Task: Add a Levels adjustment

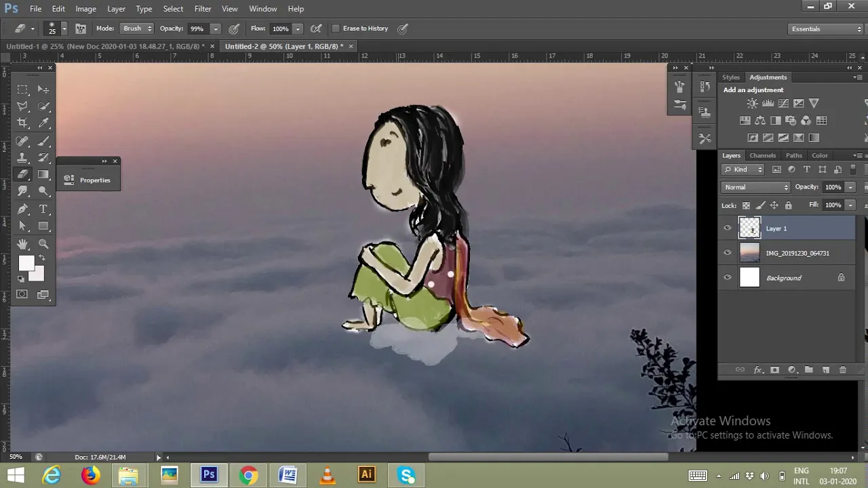Action: (768, 103)
